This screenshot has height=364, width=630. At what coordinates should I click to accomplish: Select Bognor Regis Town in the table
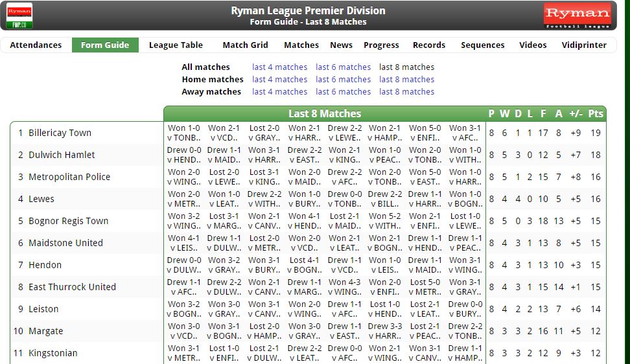[x=68, y=221]
